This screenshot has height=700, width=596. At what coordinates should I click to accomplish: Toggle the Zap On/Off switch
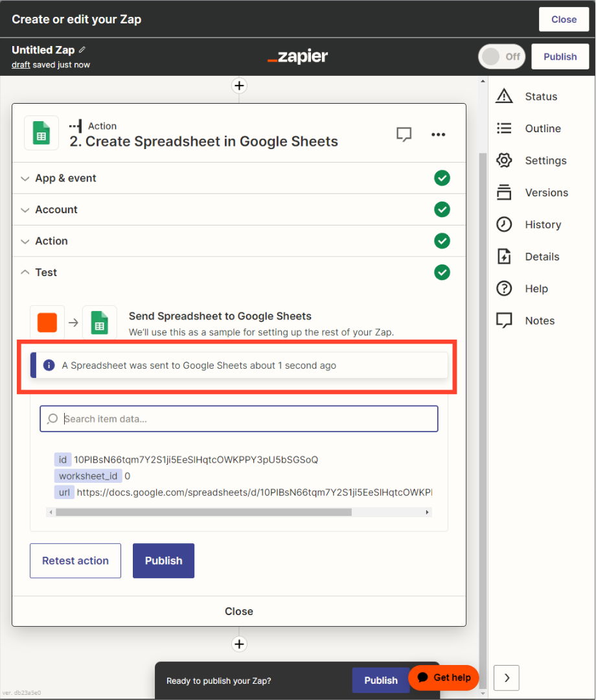(x=501, y=56)
